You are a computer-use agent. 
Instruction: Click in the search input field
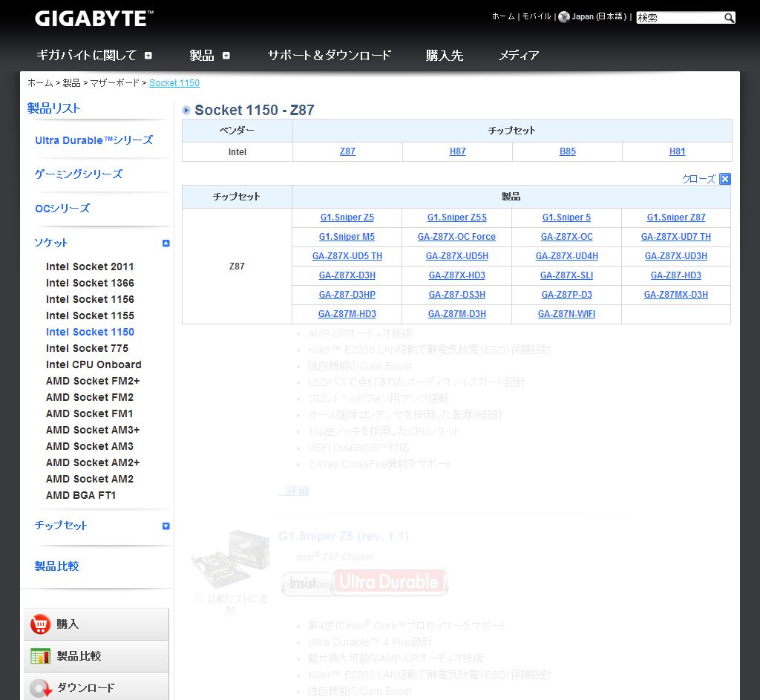(678, 18)
